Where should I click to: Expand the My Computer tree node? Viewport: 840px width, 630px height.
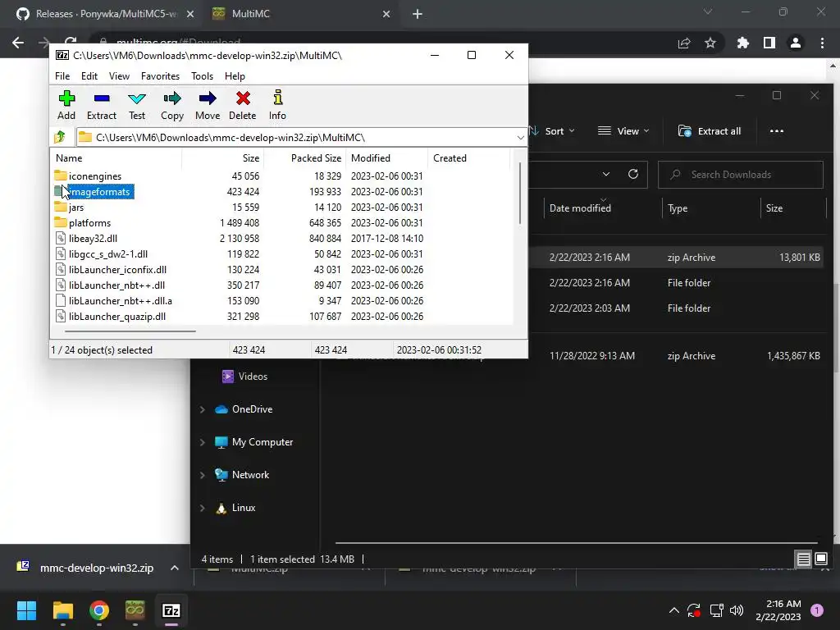[202, 442]
